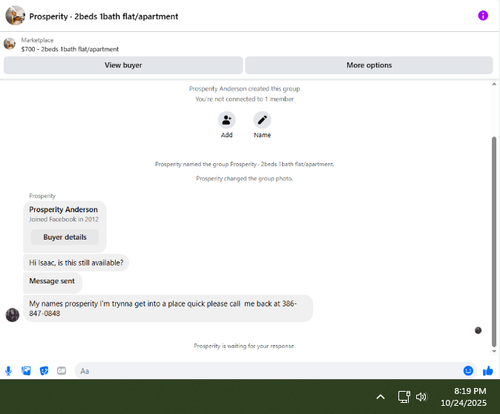Image resolution: width=500 pixels, height=414 pixels.
Task: Click scrollbar up arrow in chat
Action: (494, 84)
